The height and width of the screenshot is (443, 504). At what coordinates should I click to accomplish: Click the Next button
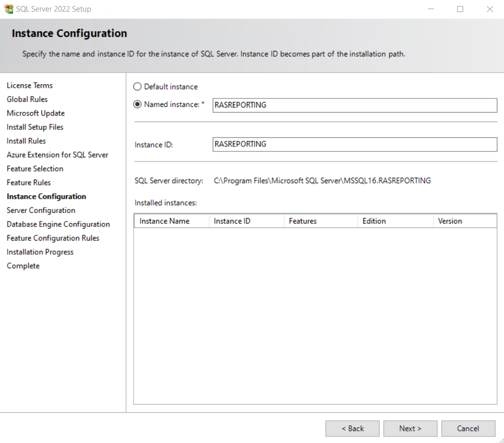tap(410, 428)
